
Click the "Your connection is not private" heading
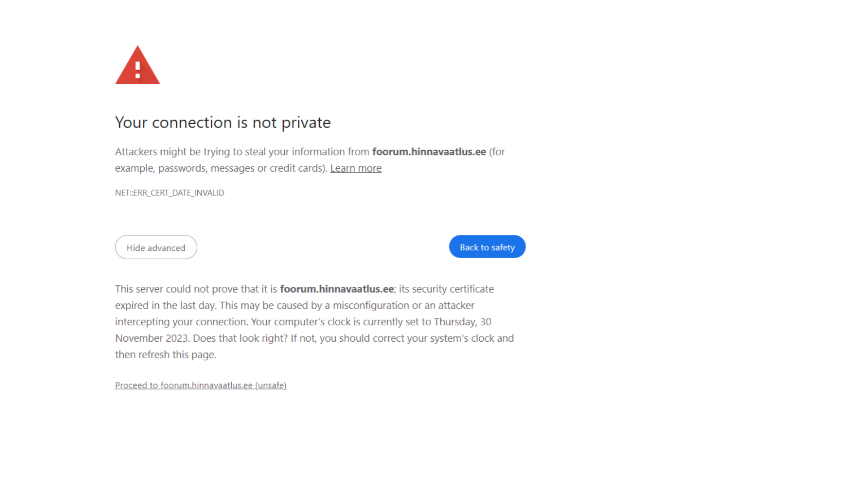(223, 123)
